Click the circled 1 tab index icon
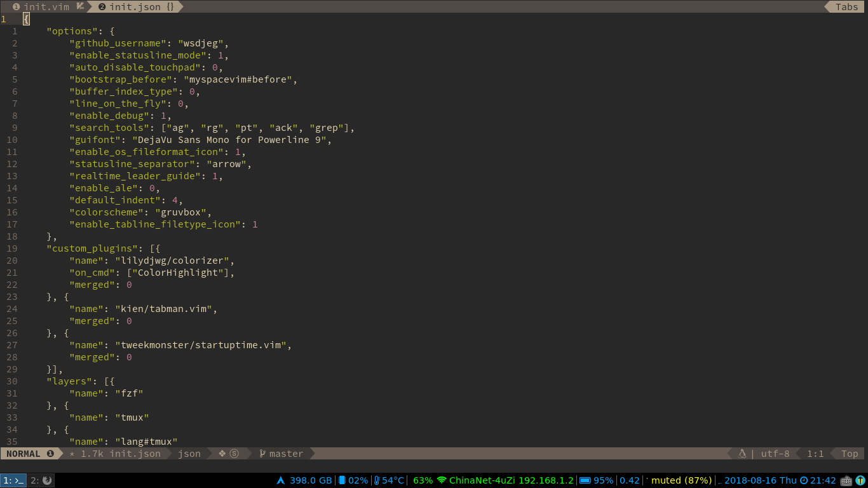This screenshot has height=488, width=868. pyautogui.click(x=17, y=7)
